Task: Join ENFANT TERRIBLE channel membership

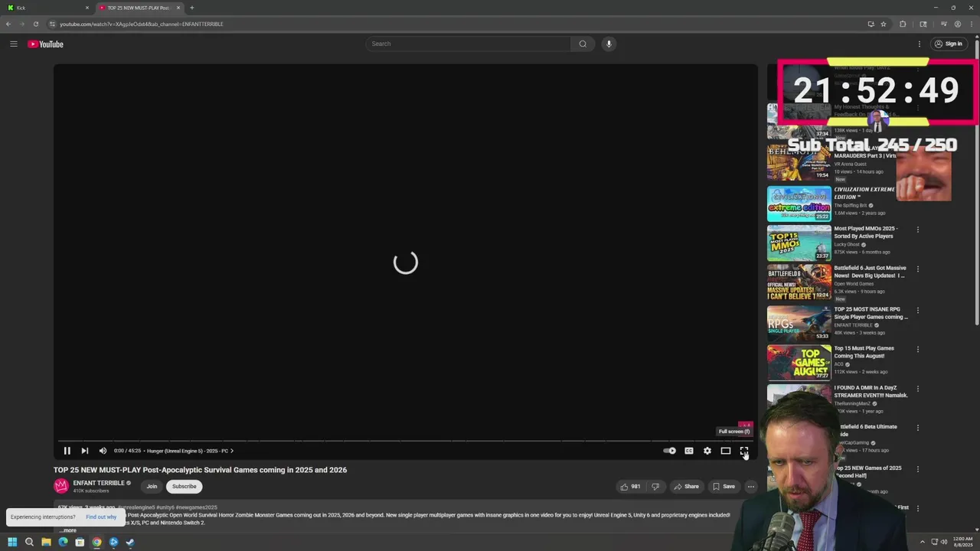Action: [152, 487]
